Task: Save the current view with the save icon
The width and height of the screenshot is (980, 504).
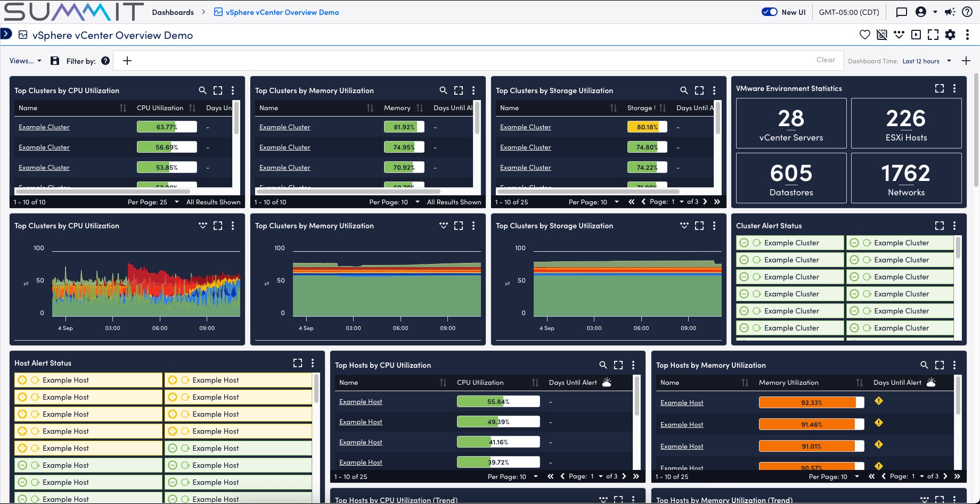Action: point(55,61)
